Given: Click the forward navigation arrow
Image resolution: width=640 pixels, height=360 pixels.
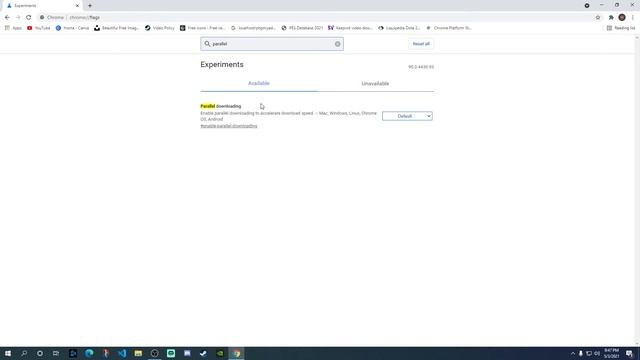Looking at the screenshot, I should point(18,18).
